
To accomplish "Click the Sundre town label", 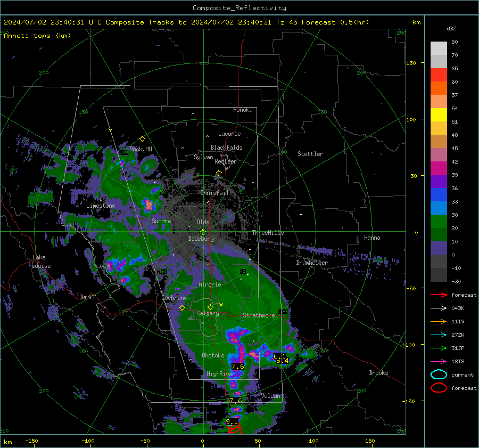I will (161, 221).
